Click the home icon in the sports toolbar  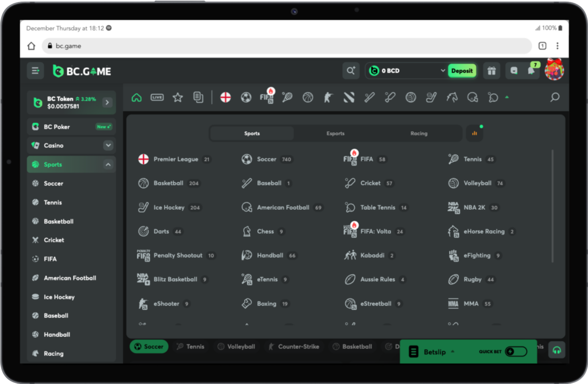[x=137, y=98]
